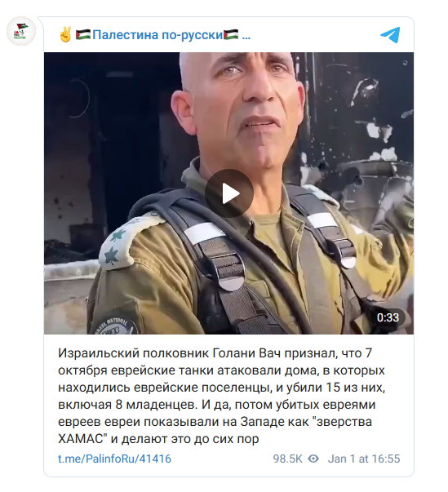Click the flag emoji after по-русски

pos(231,34)
